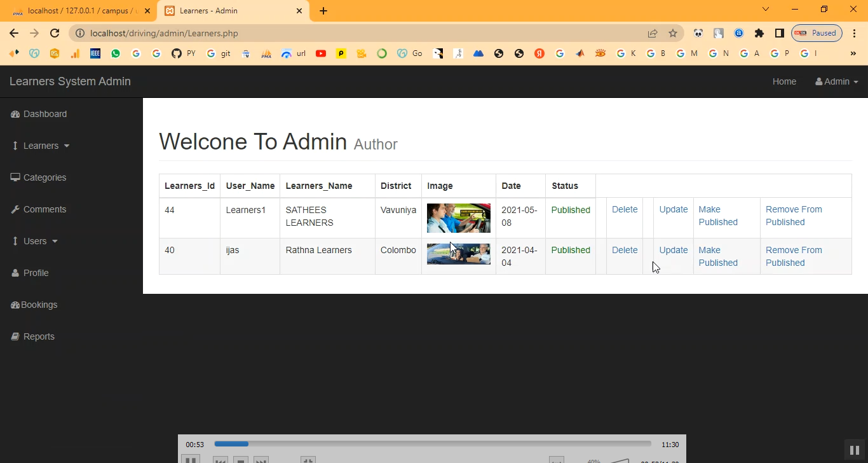Pause the recording using bottom-right pause button
The image size is (868, 463).
coord(855,450)
